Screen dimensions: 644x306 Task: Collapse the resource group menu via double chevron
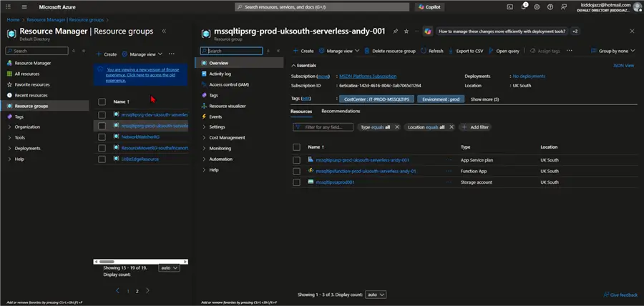click(278, 51)
